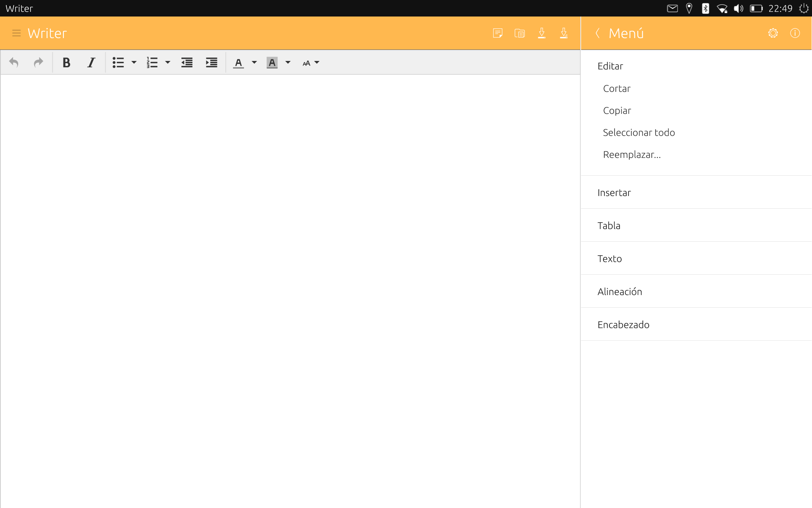Screen dimensions: 812x508
Task: Open the numbered list style dropdown
Action: (167, 63)
